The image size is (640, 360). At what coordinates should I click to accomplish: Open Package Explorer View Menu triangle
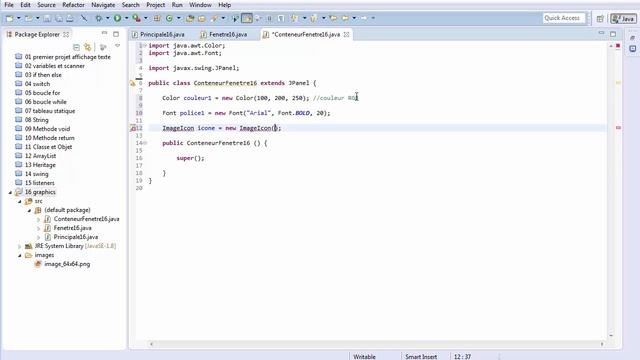[118, 46]
